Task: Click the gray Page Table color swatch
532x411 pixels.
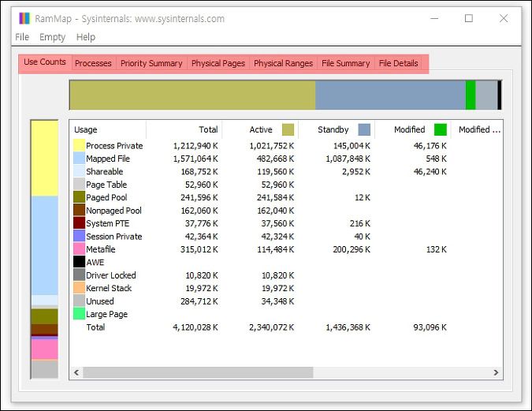Action: click(79, 184)
